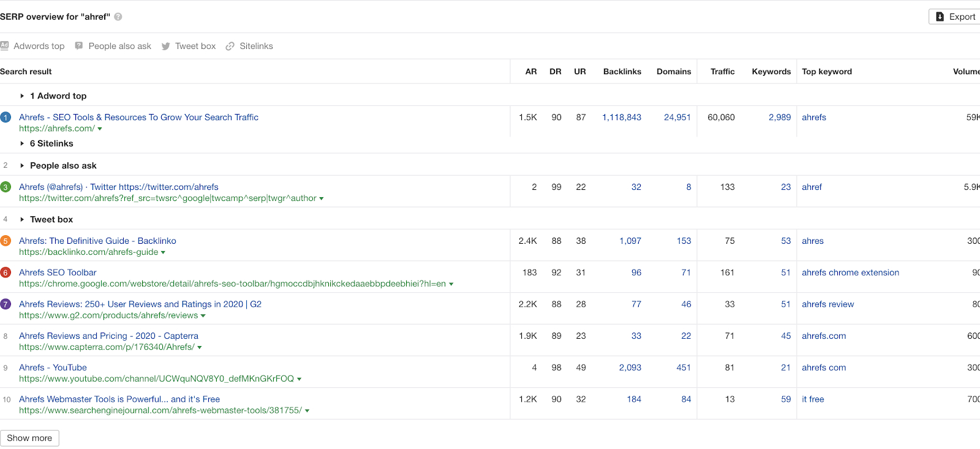Click position badge 1 for ahrefs.com
Viewport: 980px width, 449px height.
point(6,117)
